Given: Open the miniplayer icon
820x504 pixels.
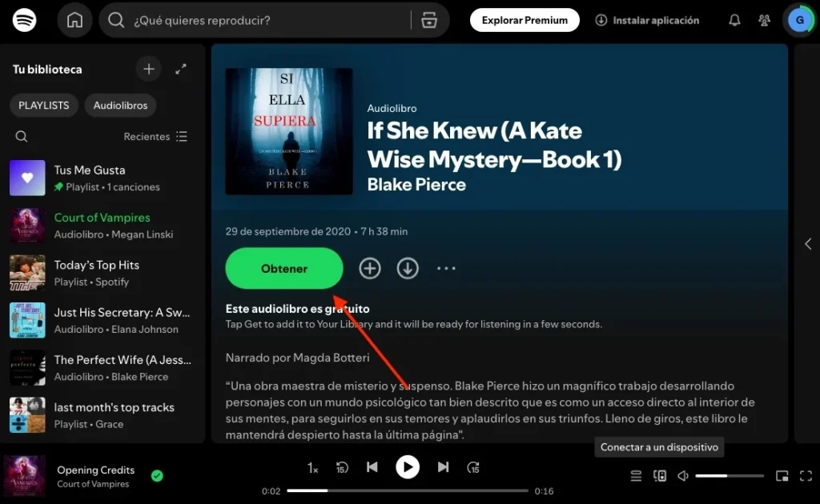Looking at the screenshot, I should (x=782, y=476).
